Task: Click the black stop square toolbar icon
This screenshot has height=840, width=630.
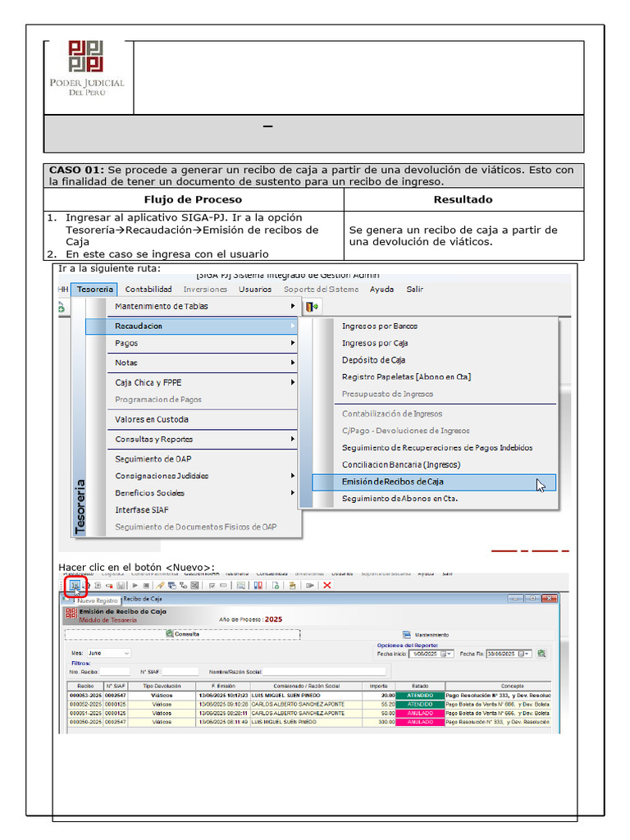Action: pos(146,586)
